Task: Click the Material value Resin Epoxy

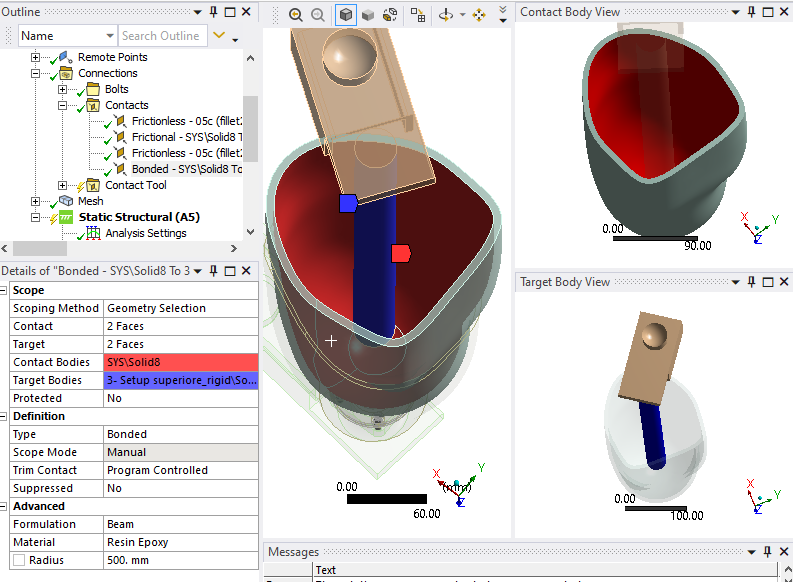Action: coord(181,543)
